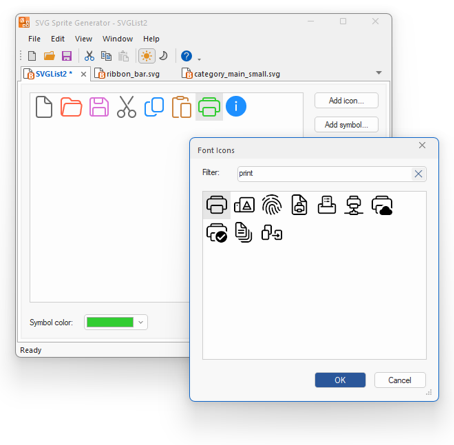This screenshot has width=454, height=445.
Task: Select the pink floppy save sprite icon
Action: 99,107
